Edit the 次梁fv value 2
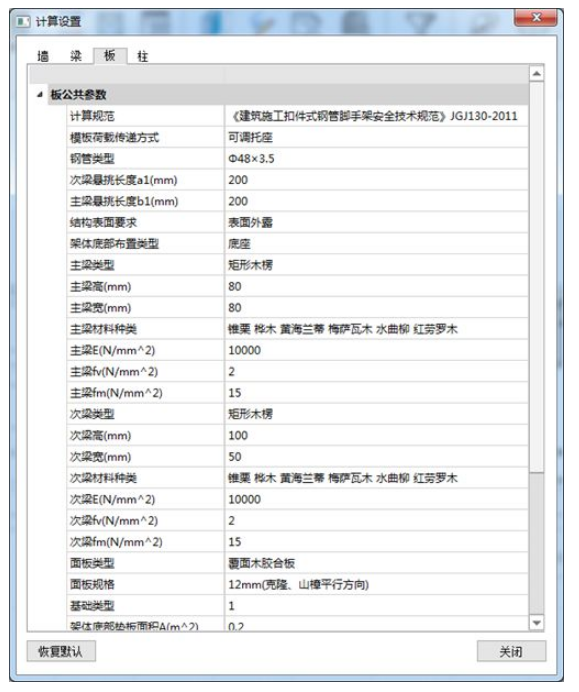579x692 pixels. [x=376, y=520]
